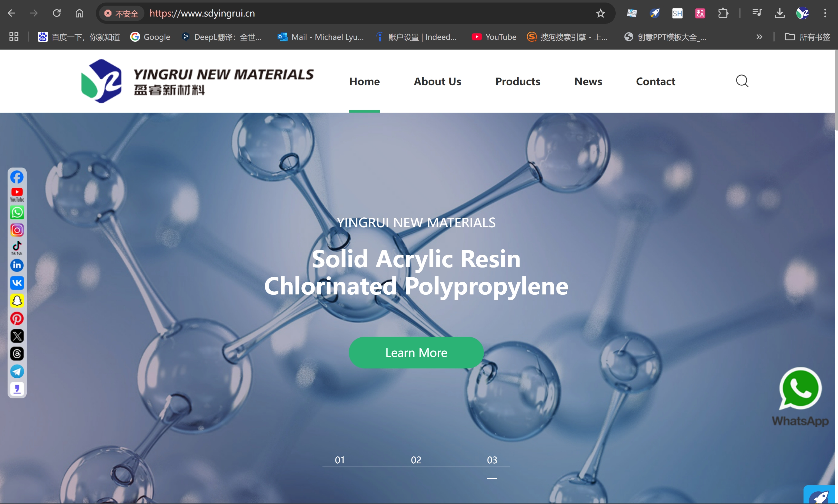Image resolution: width=838 pixels, height=504 pixels.
Task: Click the 不安全 site security badge
Action: point(122,13)
